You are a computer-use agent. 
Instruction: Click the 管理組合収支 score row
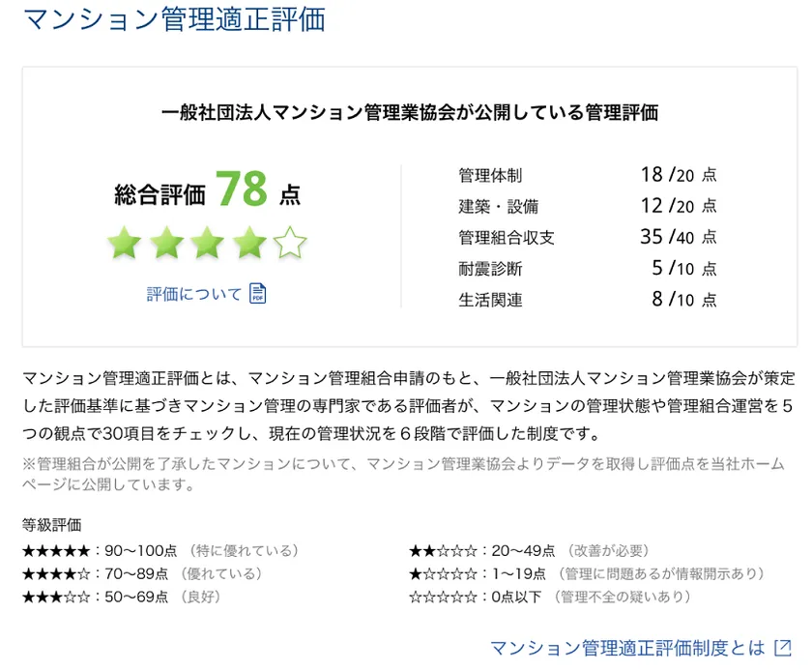(x=587, y=237)
